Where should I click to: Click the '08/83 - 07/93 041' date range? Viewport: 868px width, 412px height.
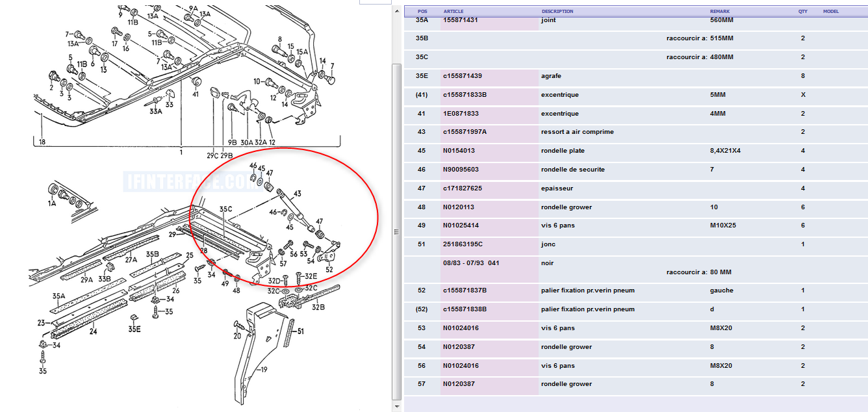(x=470, y=263)
